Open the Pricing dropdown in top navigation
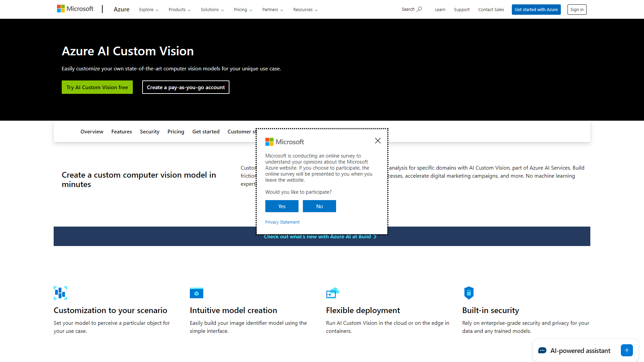The image size is (644, 362). 243,10
